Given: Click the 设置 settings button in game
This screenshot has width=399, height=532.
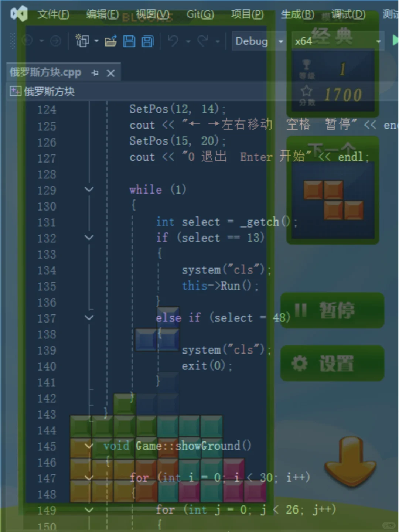Looking at the screenshot, I should [x=332, y=364].
